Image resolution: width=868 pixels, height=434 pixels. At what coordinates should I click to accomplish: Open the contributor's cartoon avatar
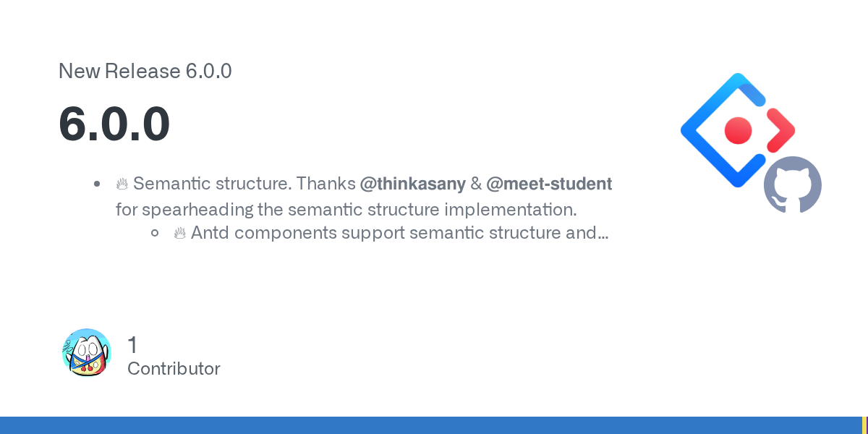click(x=86, y=353)
